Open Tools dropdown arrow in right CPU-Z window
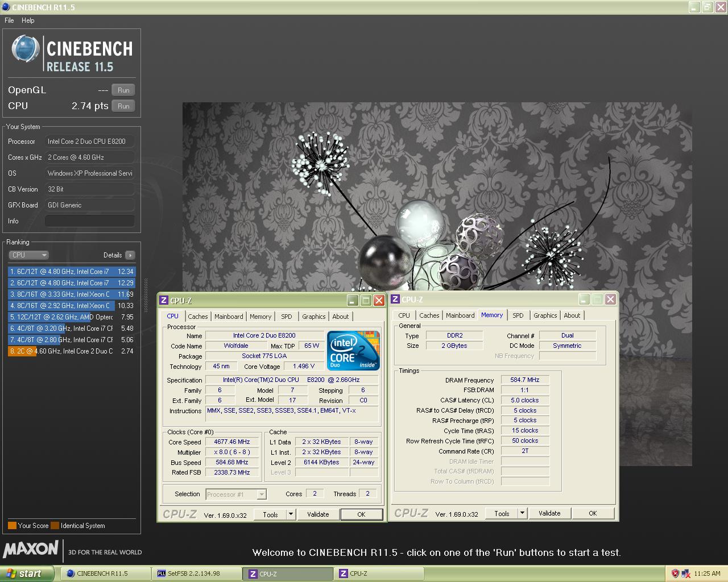 coord(522,513)
